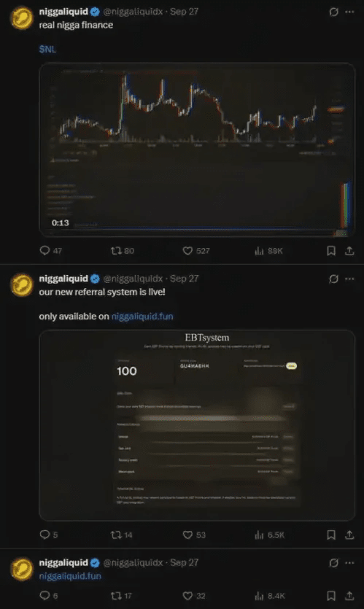Bookmark the referral system tweet

(x=331, y=535)
